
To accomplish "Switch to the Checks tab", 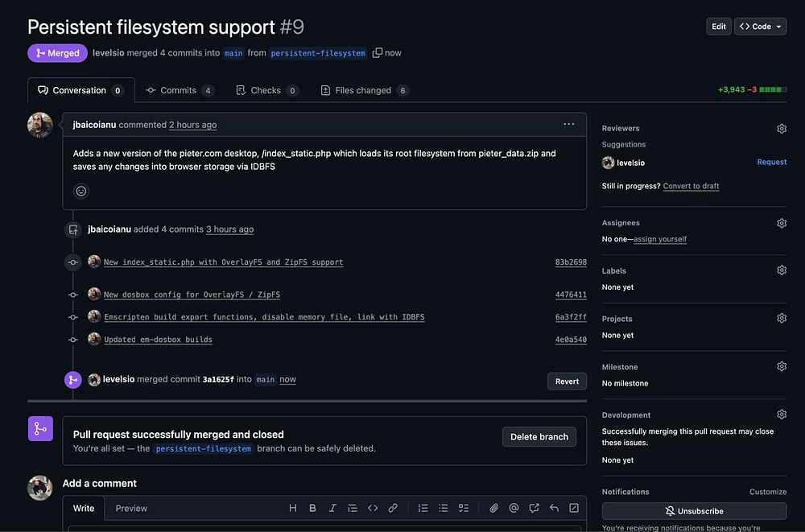I will coord(267,90).
